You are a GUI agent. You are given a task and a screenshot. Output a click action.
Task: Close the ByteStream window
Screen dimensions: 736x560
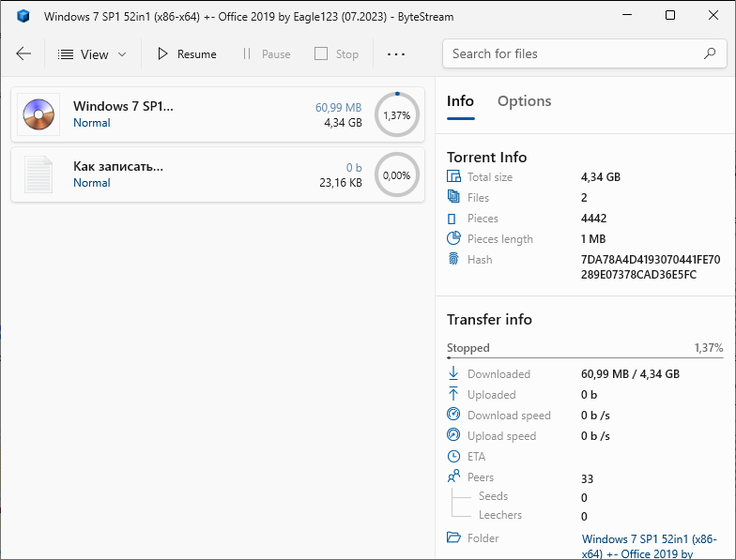(713, 15)
